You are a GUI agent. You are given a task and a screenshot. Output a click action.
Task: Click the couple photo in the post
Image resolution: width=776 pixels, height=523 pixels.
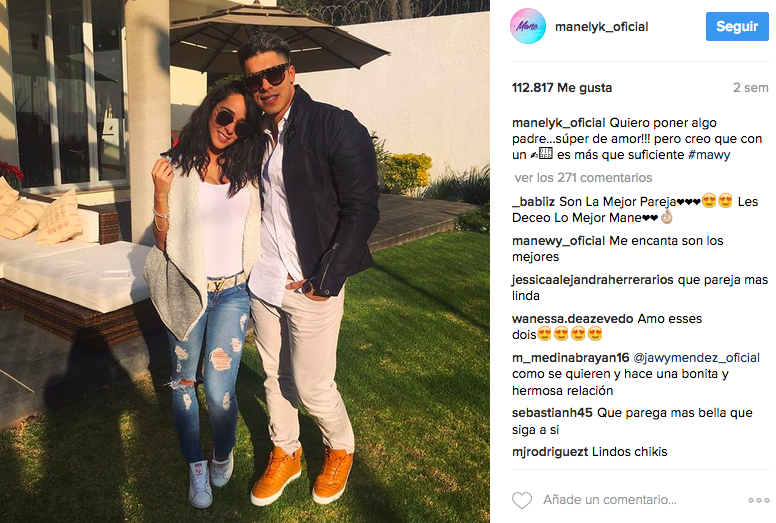tap(245, 261)
